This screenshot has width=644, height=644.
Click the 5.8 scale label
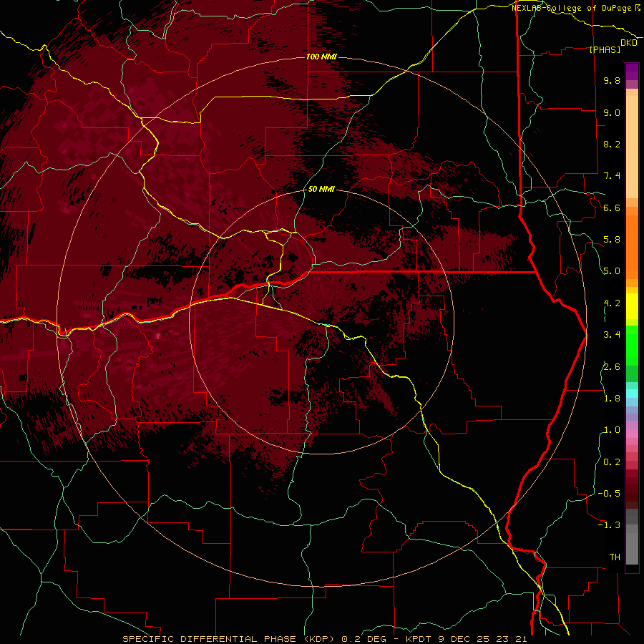pos(612,240)
